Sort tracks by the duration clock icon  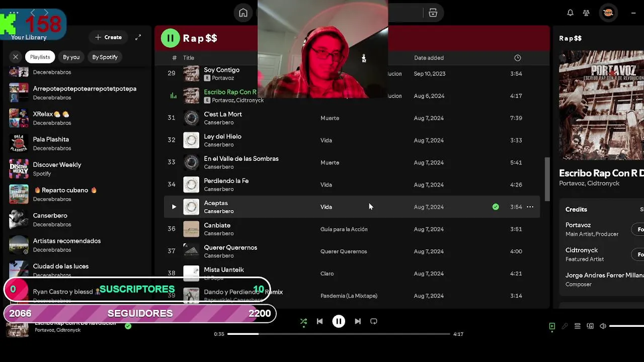click(x=517, y=58)
